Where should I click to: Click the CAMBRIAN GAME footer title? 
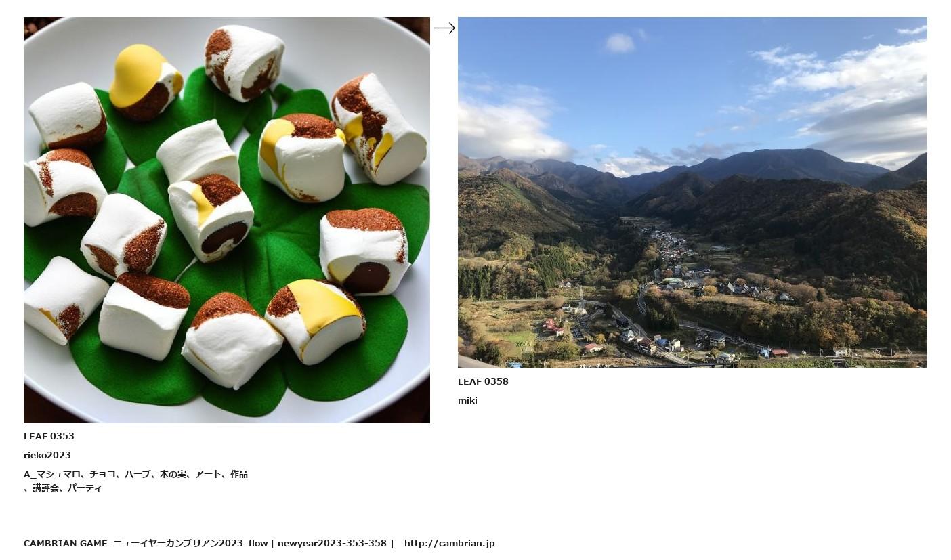66,543
